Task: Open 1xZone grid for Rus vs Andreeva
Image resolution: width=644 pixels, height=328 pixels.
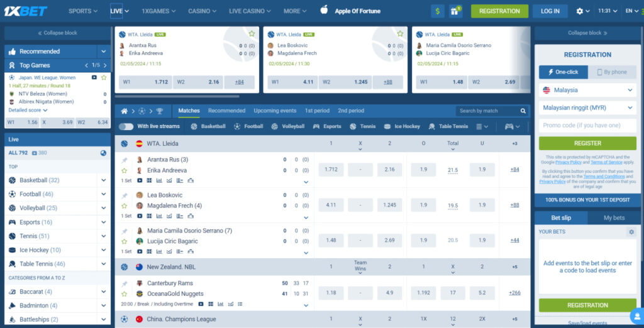Action: 149,180
